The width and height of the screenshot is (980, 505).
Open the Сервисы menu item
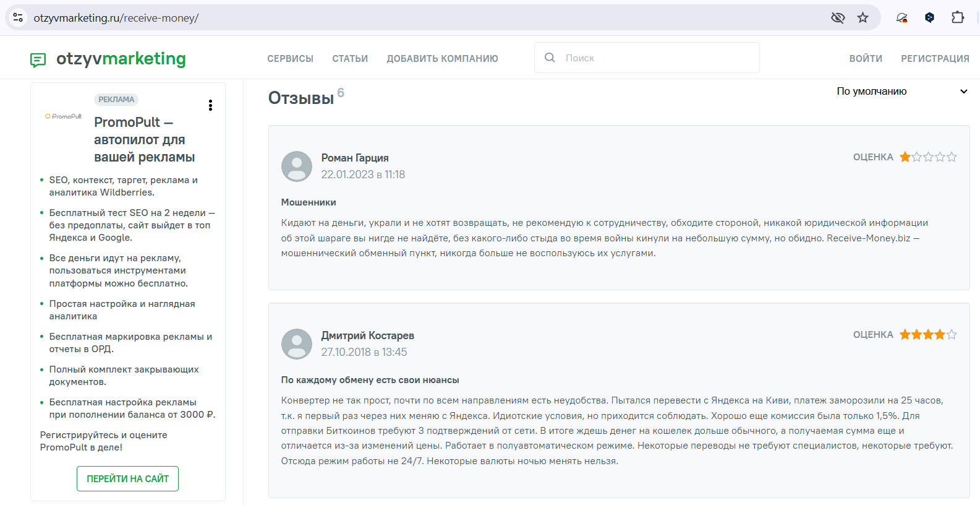point(290,59)
